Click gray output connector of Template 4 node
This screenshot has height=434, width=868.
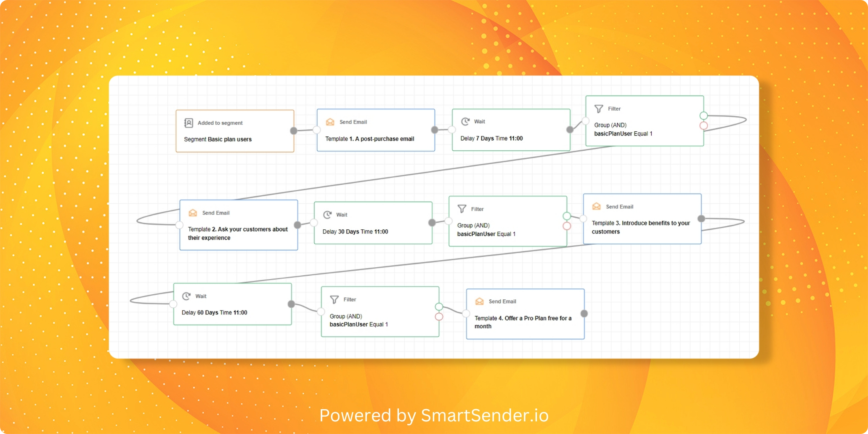tap(584, 314)
